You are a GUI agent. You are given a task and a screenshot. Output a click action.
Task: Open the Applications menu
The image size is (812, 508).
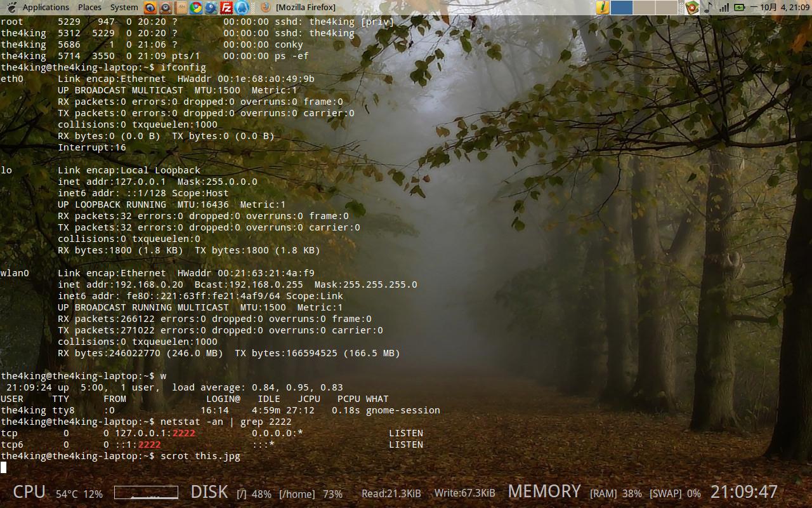point(46,8)
